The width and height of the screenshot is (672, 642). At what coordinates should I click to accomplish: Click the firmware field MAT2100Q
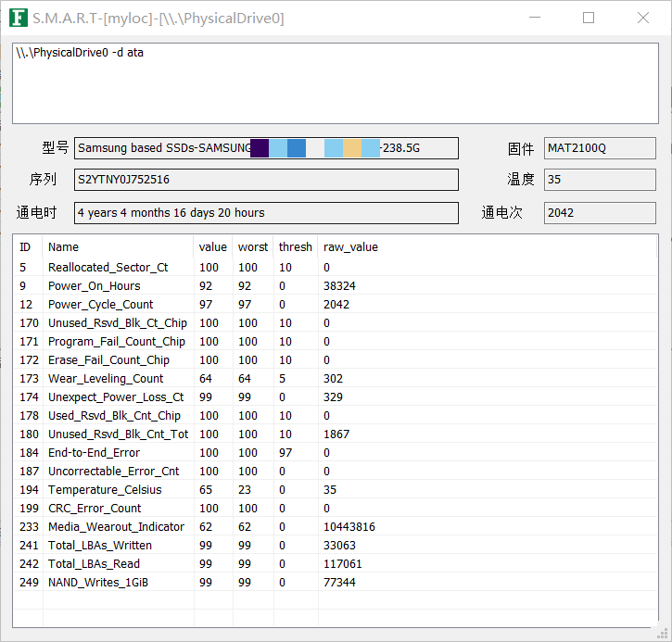599,148
